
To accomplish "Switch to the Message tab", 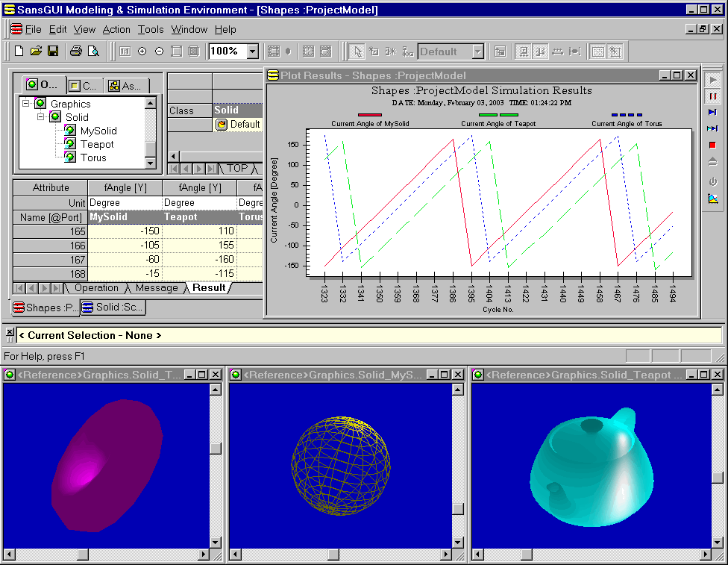I will tap(157, 288).
